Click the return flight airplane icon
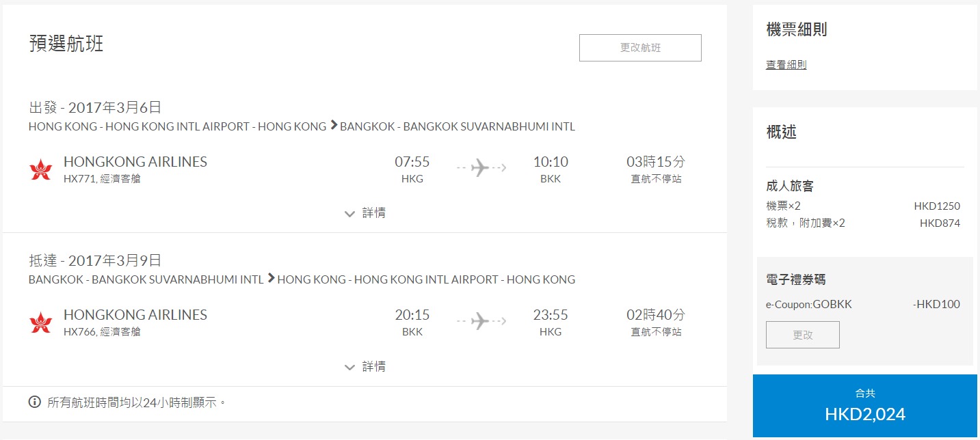980x440 pixels. coord(481,320)
